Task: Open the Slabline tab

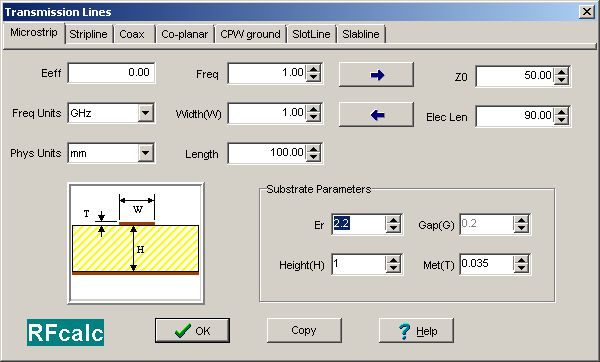Action: pos(360,34)
